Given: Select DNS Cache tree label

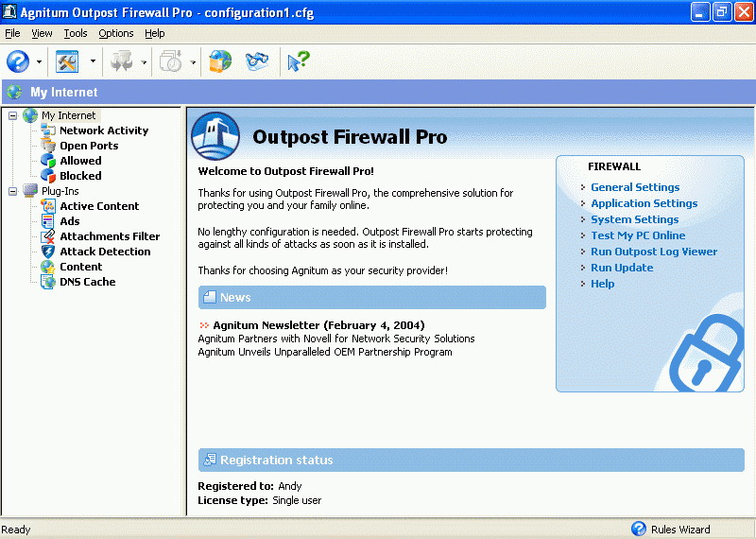Looking at the screenshot, I should coord(88,282).
